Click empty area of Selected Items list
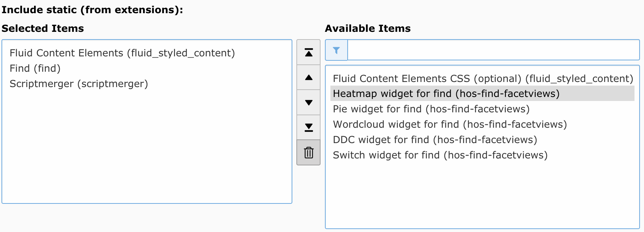 (x=146, y=154)
